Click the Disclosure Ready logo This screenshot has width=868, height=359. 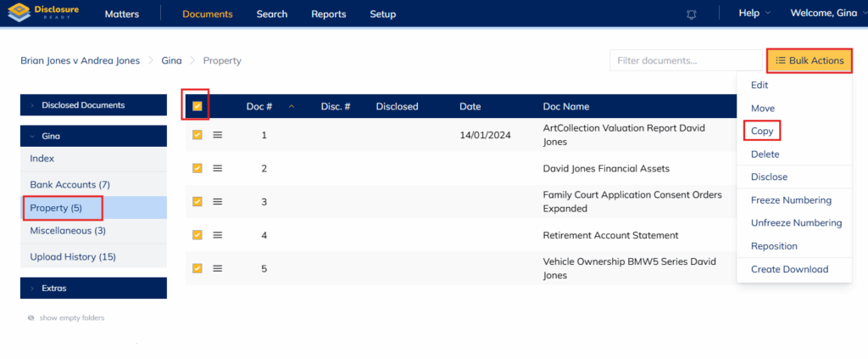[42, 14]
